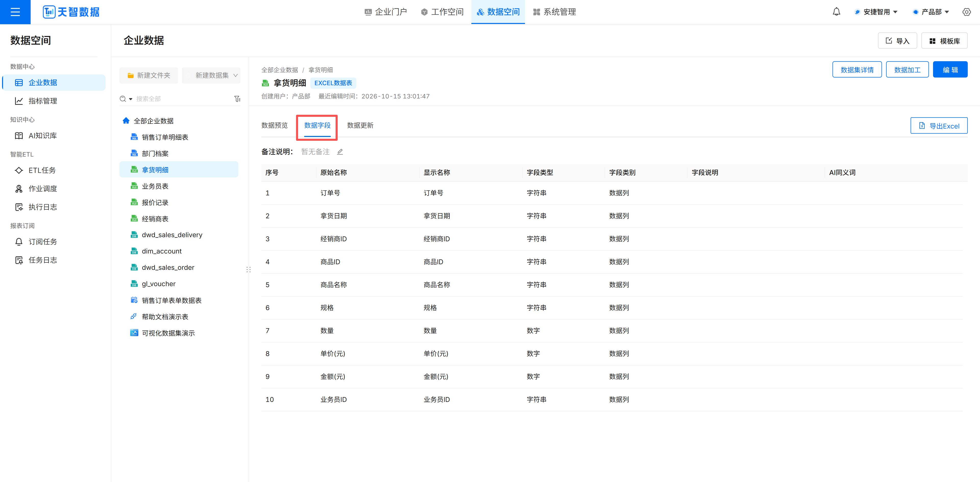Click the 导入 button
The height and width of the screenshot is (482, 980).
pyautogui.click(x=897, y=41)
